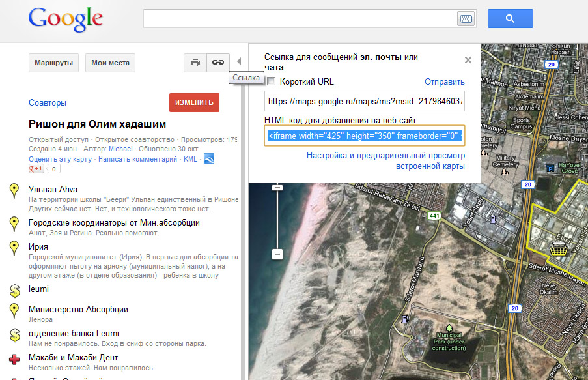Open Министерство Абсорбции entry
This screenshot has width=588, height=380.
coord(78,310)
